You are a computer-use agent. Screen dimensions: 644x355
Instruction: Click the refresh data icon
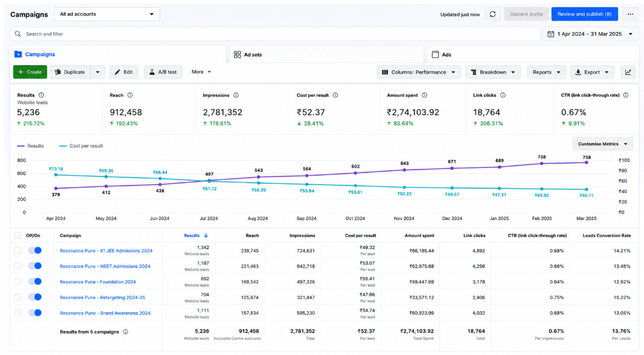[493, 14]
